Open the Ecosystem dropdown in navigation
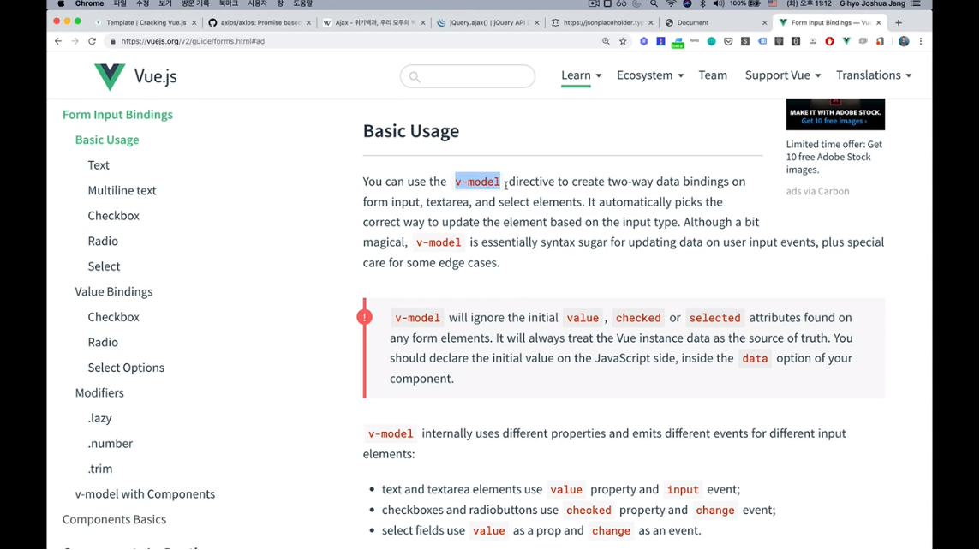 coord(649,75)
